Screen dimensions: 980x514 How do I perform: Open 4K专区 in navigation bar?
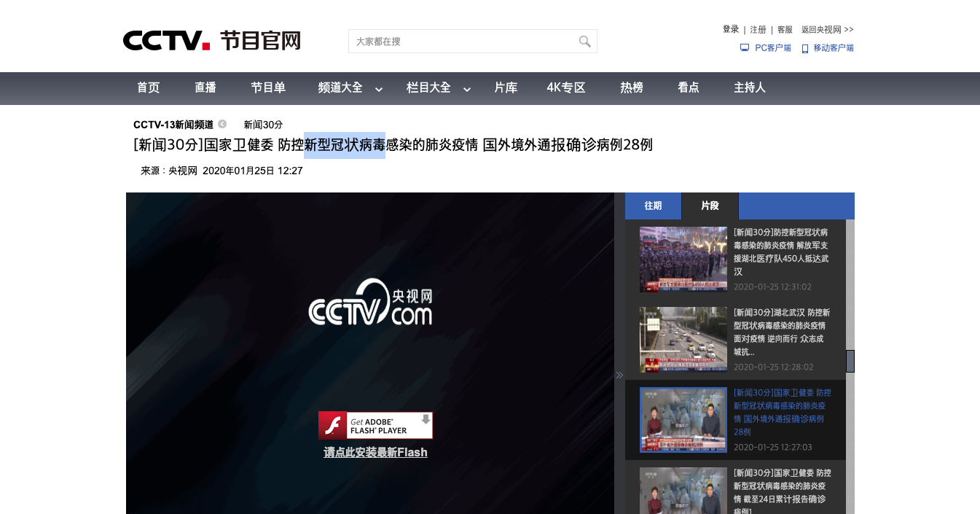[x=566, y=87]
